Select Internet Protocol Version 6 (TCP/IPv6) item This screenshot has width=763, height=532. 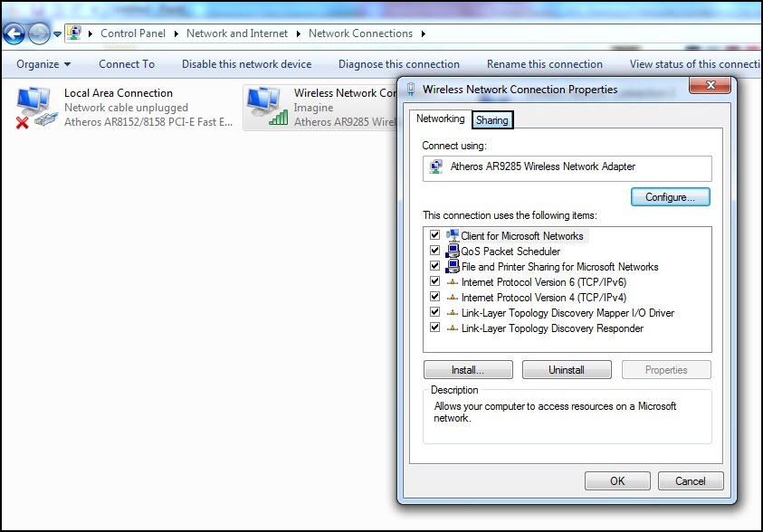(x=544, y=282)
